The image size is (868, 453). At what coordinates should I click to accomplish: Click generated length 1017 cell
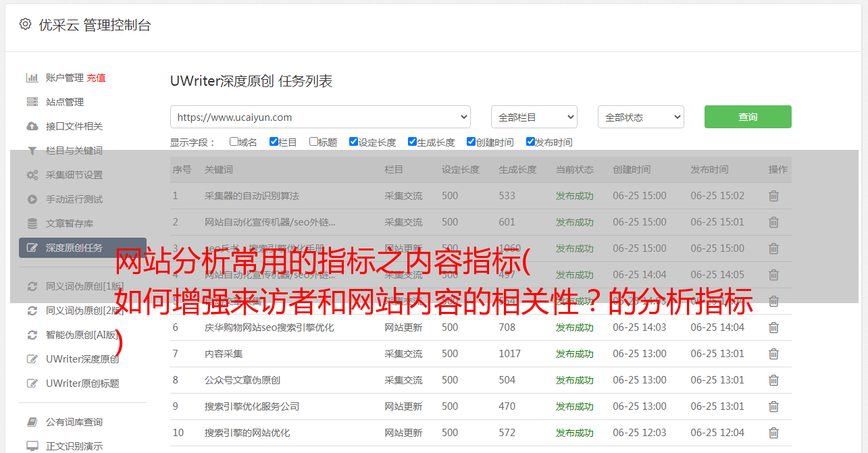510,354
